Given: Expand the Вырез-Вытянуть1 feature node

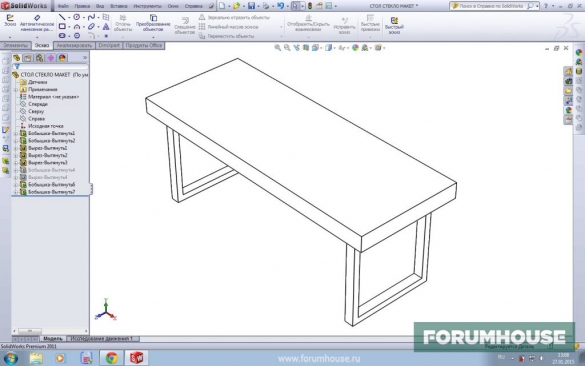Looking at the screenshot, I should point(16,148).
